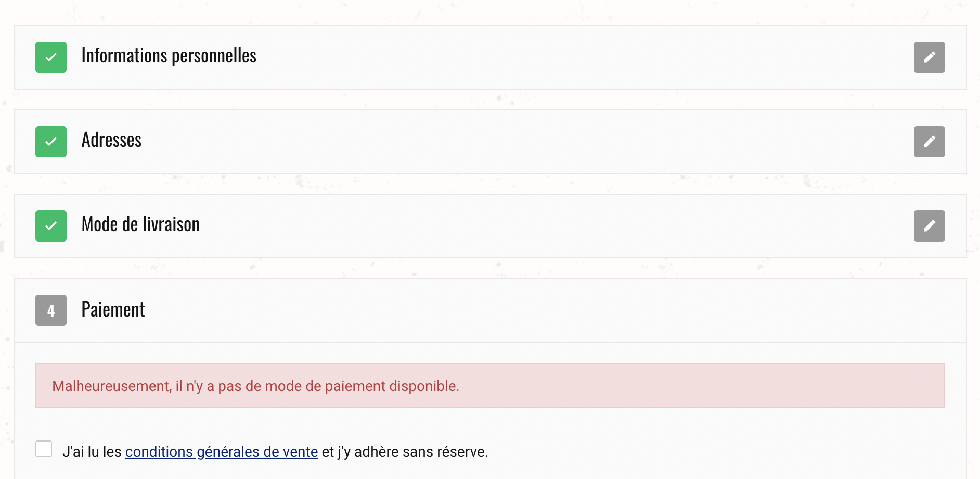
Task: Click the 'Mode de livraison' heading text
Action: [x=140, y=224]
